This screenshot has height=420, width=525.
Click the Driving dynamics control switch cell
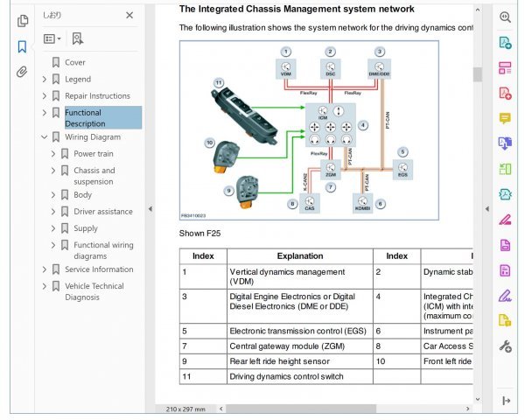tap(300, 376)
